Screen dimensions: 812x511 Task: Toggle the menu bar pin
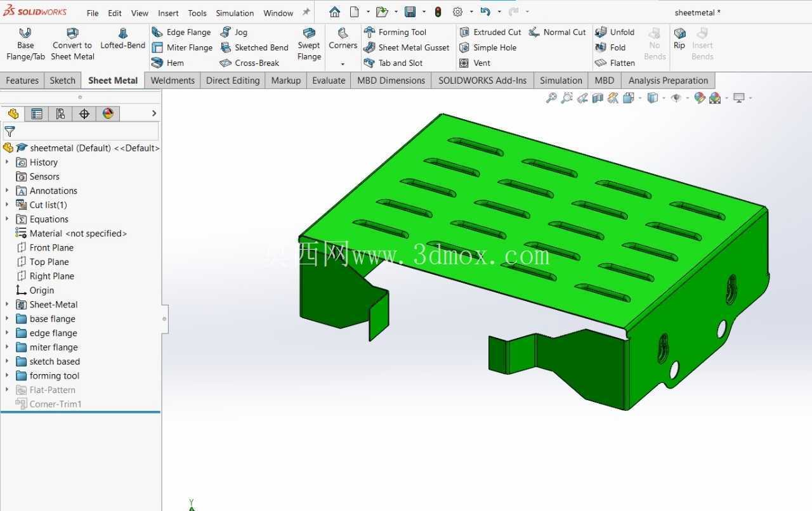306,12
